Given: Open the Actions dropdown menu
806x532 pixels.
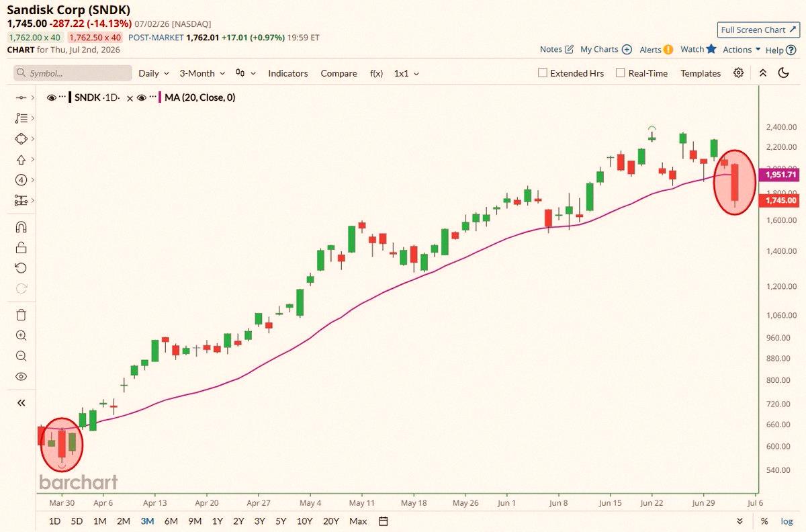Looking at the screenshot, I should (x=742, y=49).
